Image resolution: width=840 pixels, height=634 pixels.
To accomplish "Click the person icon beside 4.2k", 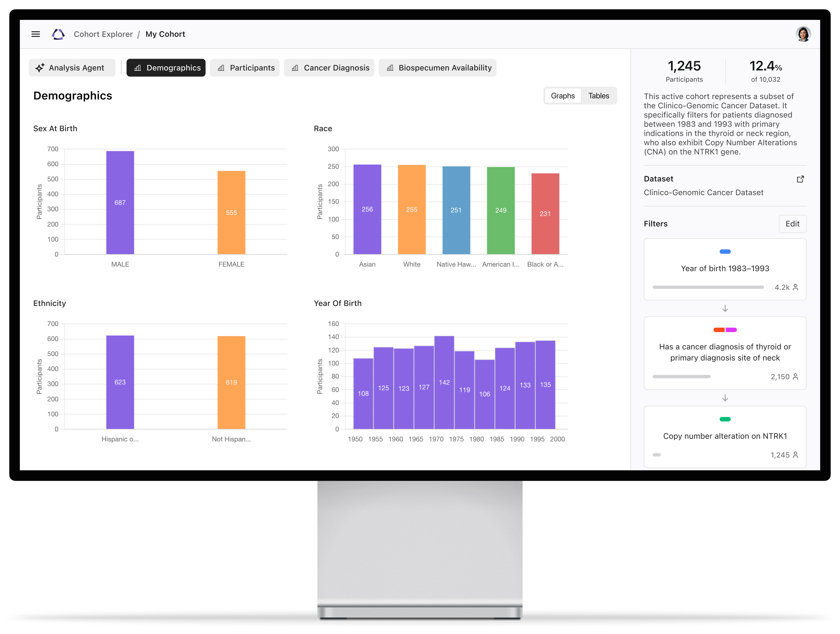I will [x=795, y=287].
